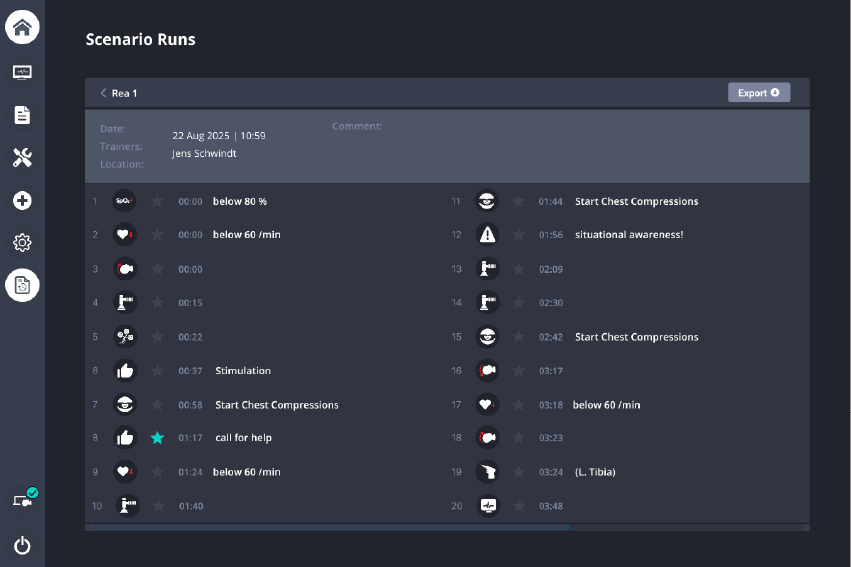The width and height of the screenshot is (851, 567).
Task: Go to the Home screen icon
Action: (x=22, y=27)
